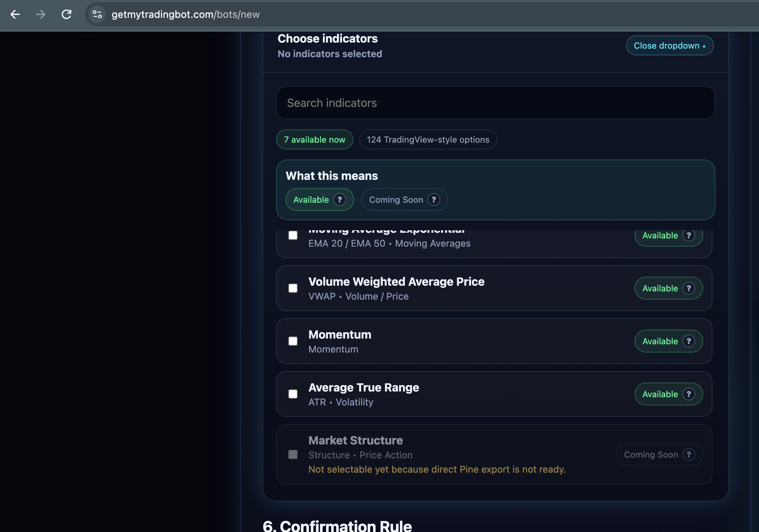
Task: Open help icon on Market Structure badge
Action: (689, 454)
